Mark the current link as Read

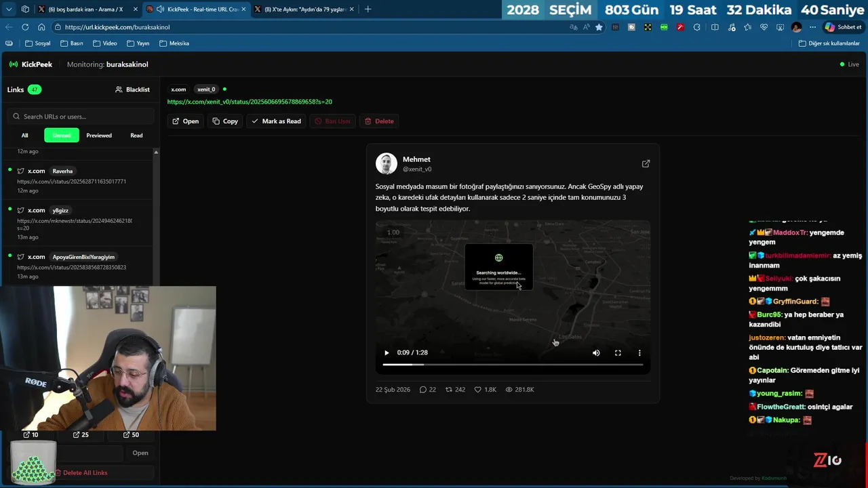coord(276,121)
